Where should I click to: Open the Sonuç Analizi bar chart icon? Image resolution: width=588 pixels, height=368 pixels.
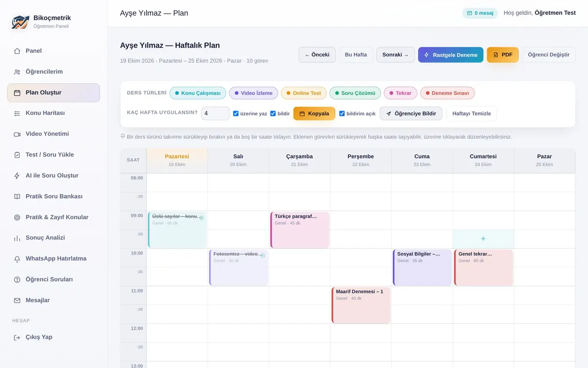(17, 238)
